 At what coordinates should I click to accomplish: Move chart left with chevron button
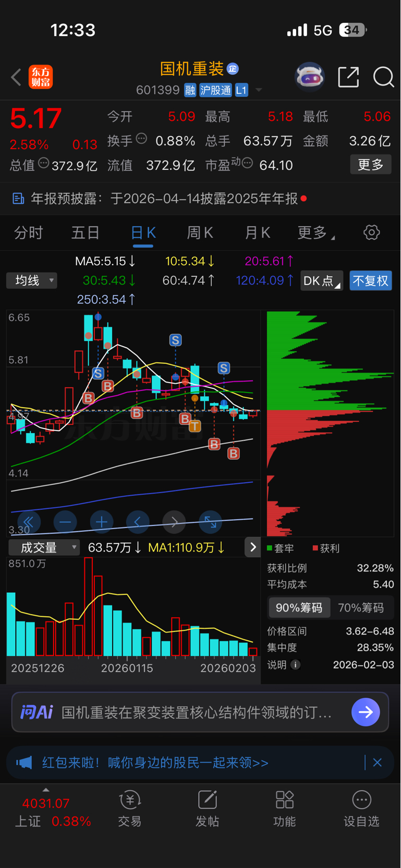[138, 522]
